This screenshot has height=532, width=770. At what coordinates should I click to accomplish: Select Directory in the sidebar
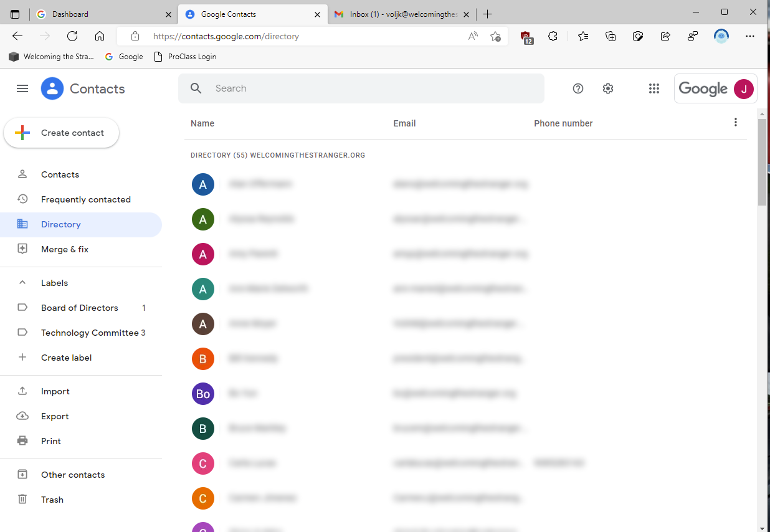click(81, 224)
